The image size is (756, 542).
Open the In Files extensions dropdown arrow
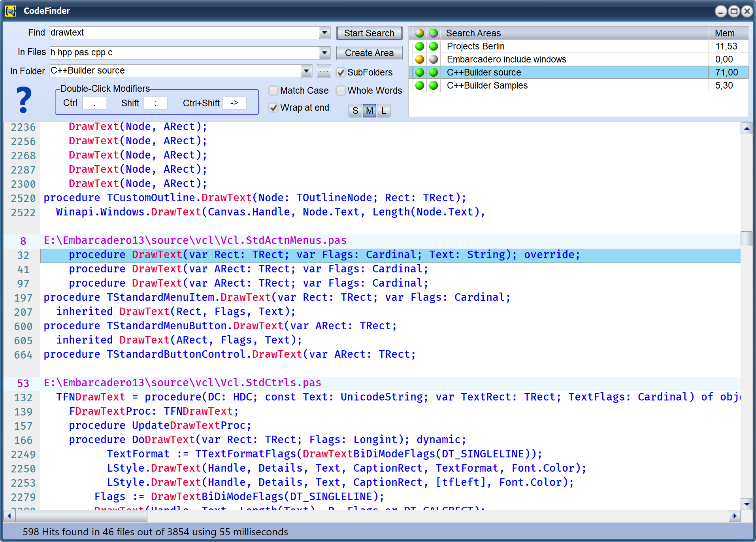(x=324, y=52)
